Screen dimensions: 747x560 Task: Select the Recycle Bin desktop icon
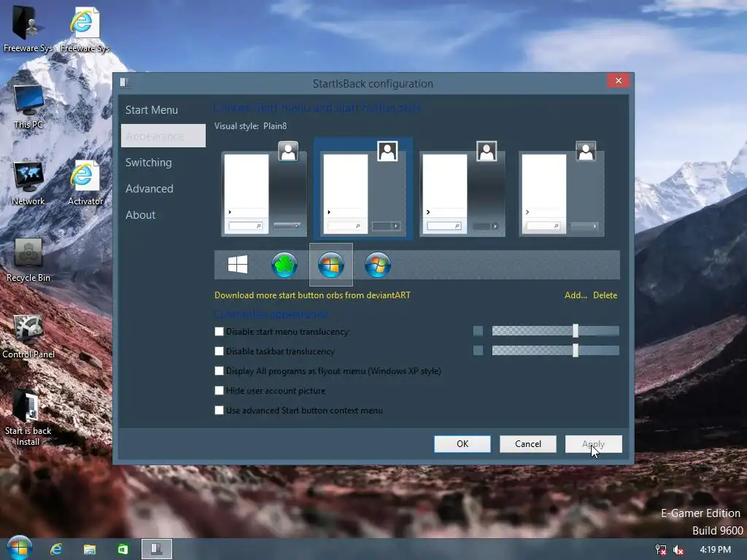pos(28,260)
